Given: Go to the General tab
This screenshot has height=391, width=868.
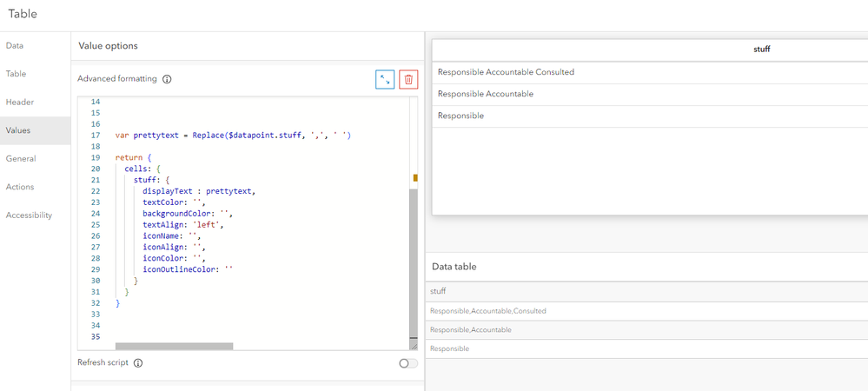Looking at the screenshot, I should (21, 158).
